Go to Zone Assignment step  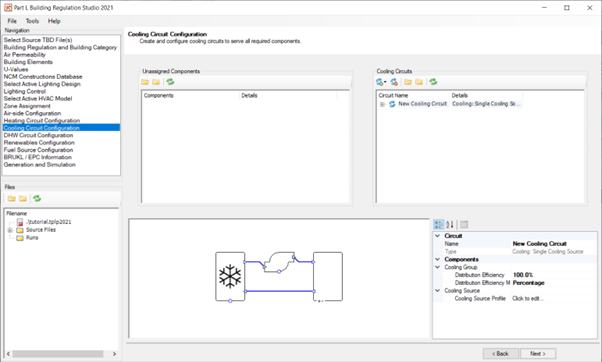(27, 106)
